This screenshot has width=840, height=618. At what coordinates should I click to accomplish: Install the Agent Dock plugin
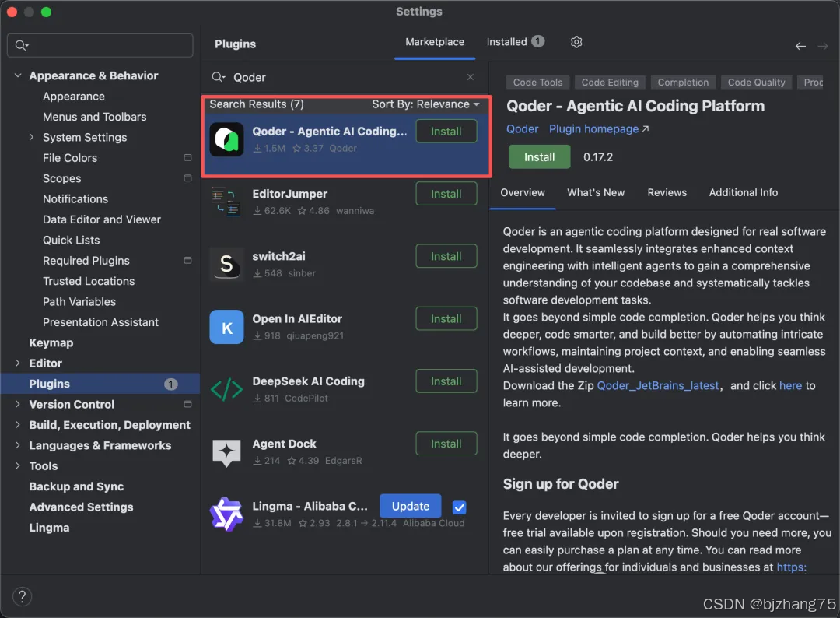tap(446, 444)
